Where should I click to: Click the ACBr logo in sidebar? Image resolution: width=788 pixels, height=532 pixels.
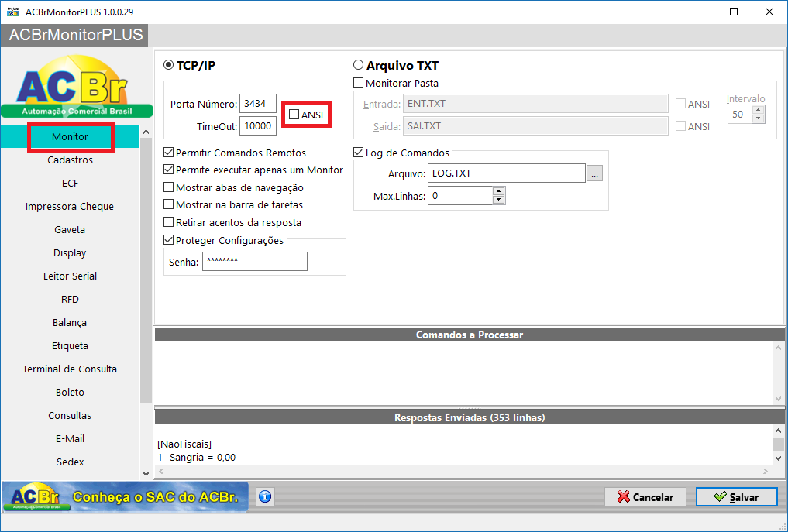76,87
